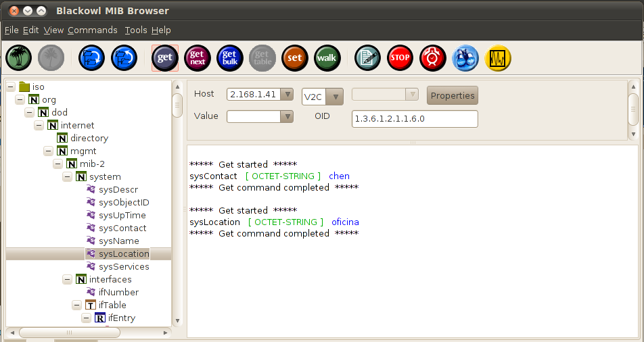644x342 pixels.
Task: Collapse the interfaces tree node
Action: [68, 279]
